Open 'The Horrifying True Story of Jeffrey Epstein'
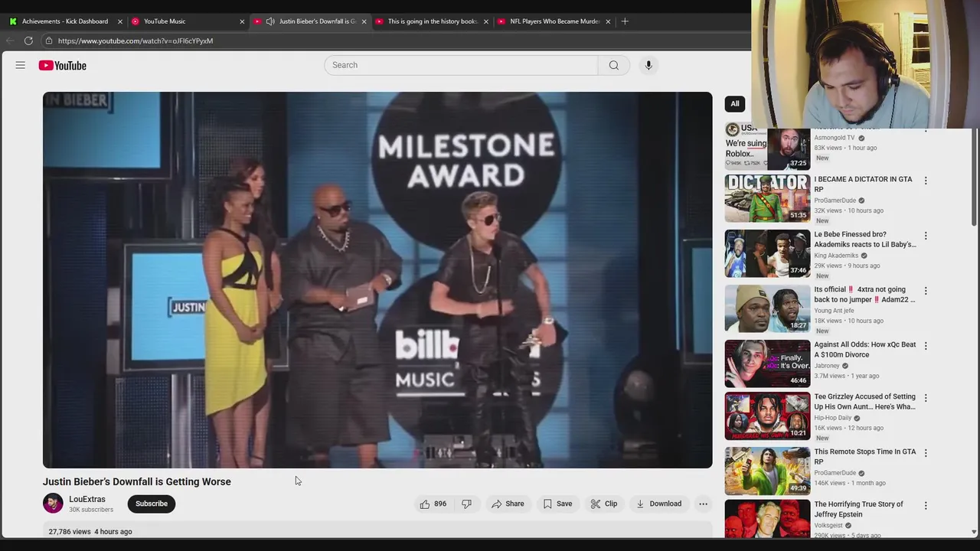Viewport: 980px width, 551px height. [x=858, y=509]
